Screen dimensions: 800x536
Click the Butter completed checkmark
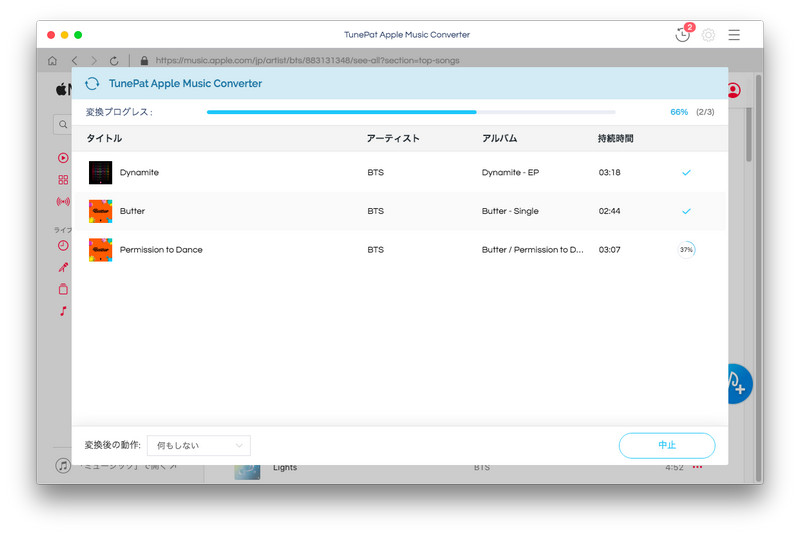686,211
